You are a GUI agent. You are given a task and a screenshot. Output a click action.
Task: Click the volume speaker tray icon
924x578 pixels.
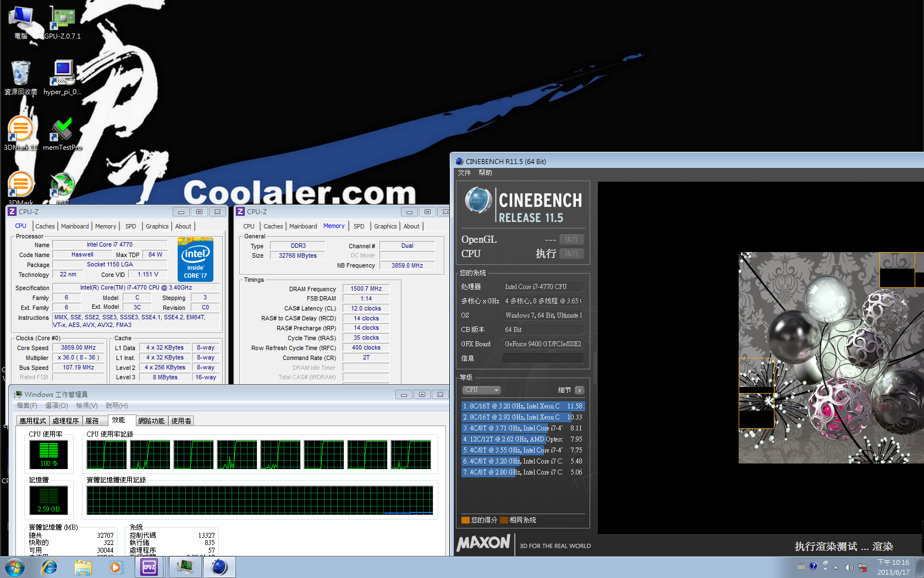pos(849,568)
